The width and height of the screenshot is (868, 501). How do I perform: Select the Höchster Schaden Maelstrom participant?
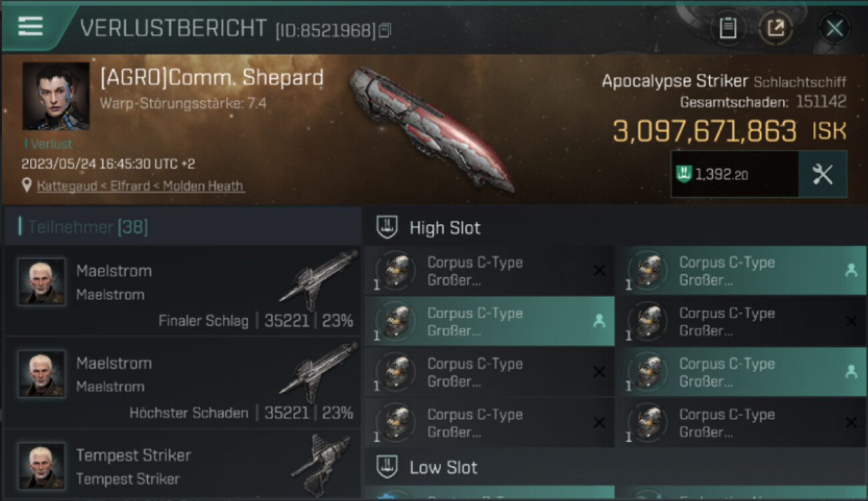182,383
